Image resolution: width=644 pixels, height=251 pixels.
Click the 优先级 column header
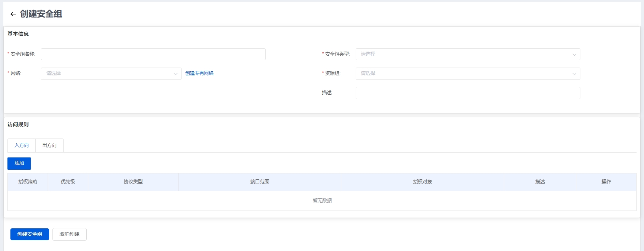pyautogui.click(x=68, y=182)
